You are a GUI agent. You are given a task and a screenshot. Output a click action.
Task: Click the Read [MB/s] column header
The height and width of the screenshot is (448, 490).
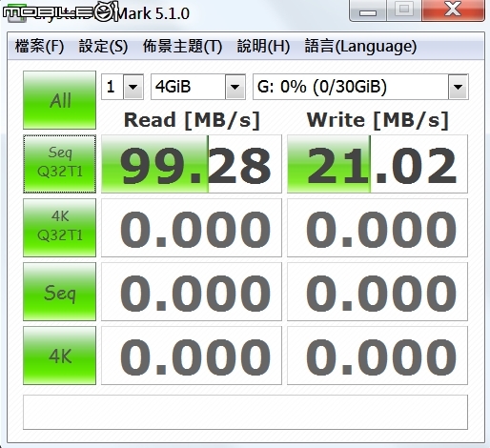pos(192,120)
